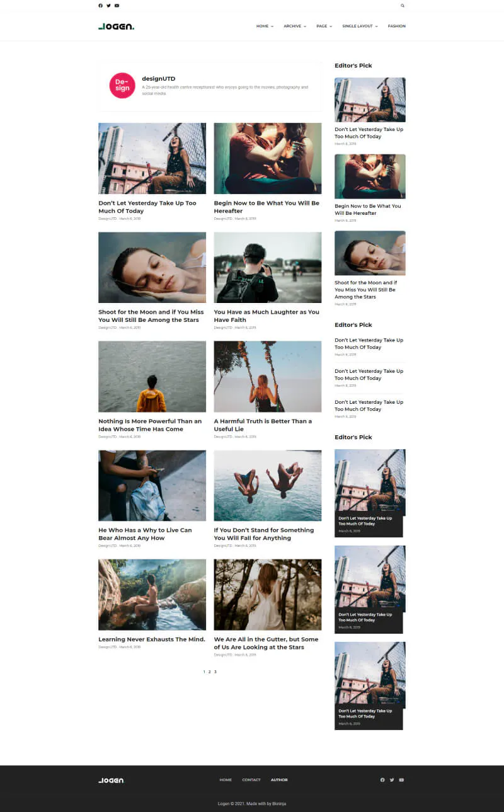Expand the Single Layout dropdown menu
The image size is (504, 812).
[x=360, y=26]
